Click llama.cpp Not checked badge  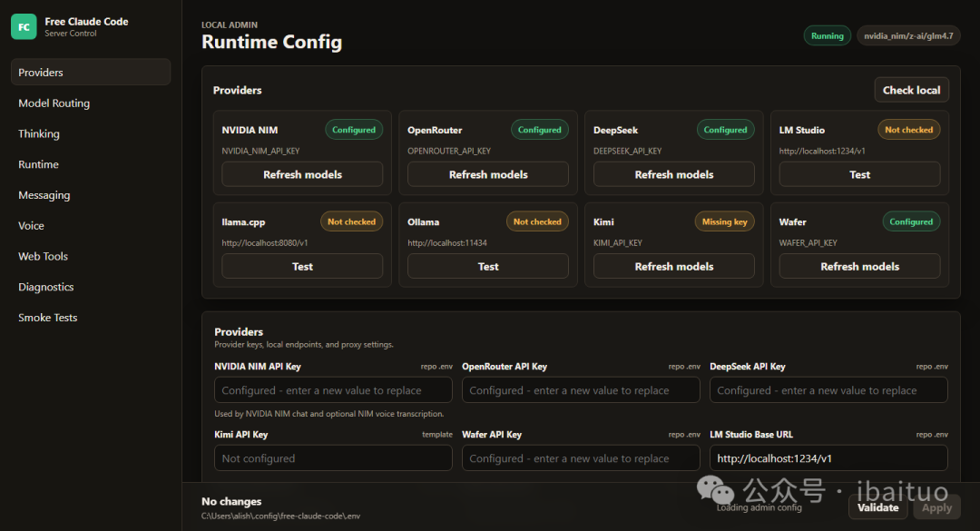click(x=351, y=221)
